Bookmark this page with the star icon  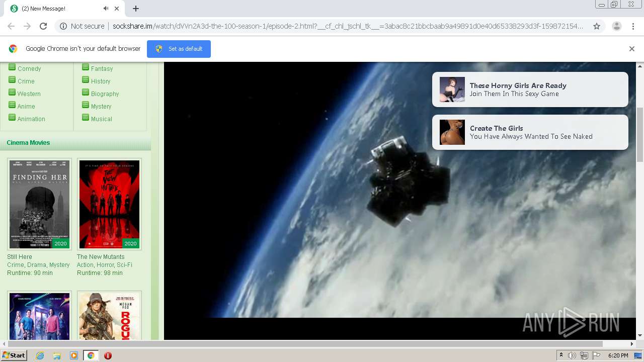click(x=597, y=26)
